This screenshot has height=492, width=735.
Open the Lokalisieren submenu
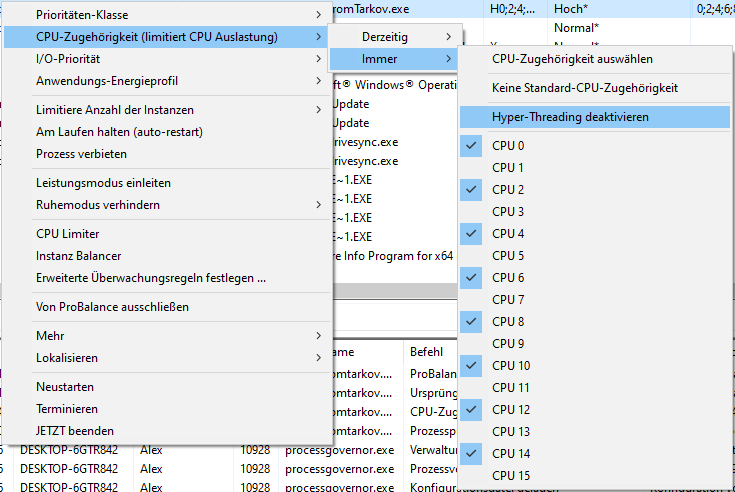(x=167, y=358)
